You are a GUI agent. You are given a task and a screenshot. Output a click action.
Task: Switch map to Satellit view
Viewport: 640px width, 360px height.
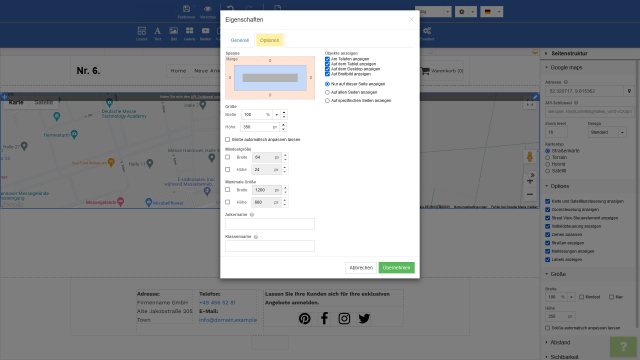(x=44, y=102)
